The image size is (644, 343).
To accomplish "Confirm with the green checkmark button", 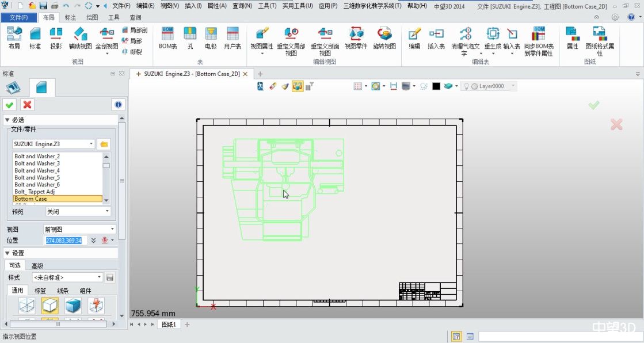I will [9, 104].
